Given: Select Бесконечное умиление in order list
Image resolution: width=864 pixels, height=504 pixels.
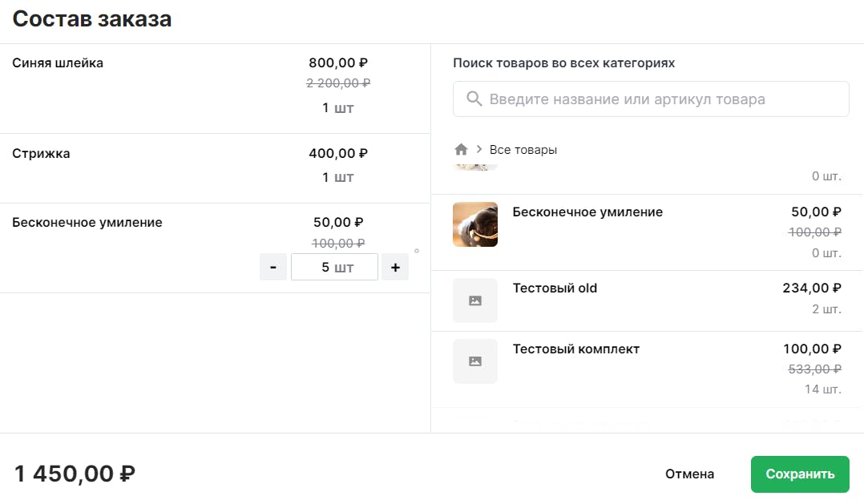Looking at the screenshot, I should tap(215, 248).
